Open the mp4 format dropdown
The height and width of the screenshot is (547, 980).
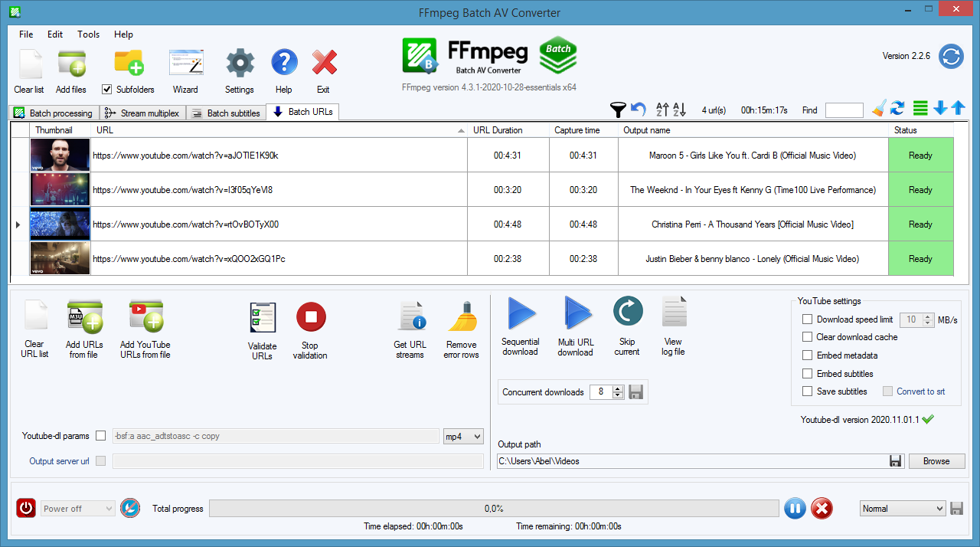click(x=463, y=436)
